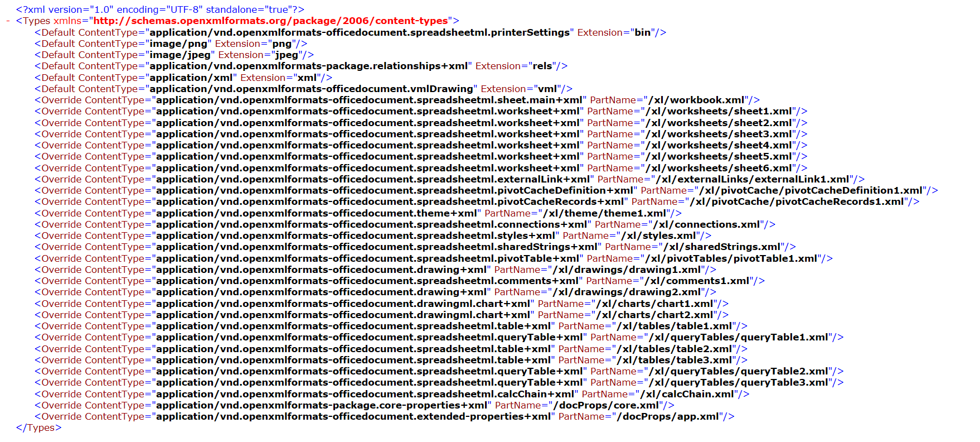Click the externalLink1.xml part name

coord(753,179)
